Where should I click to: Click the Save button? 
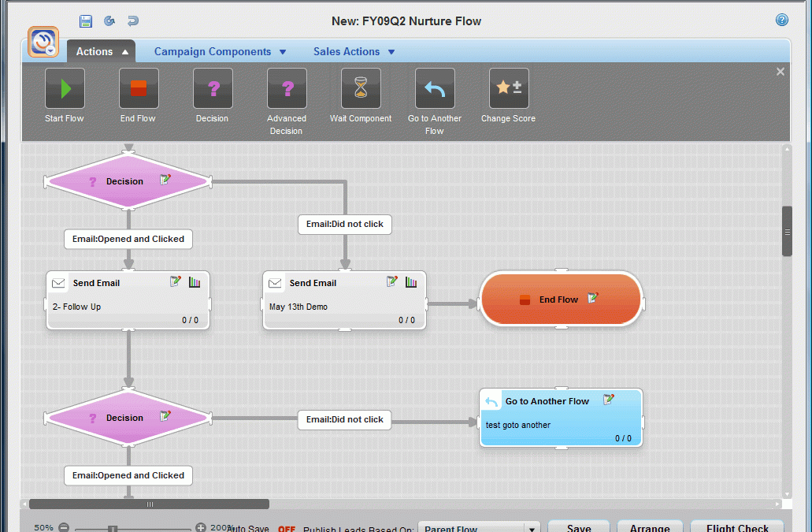(x=579, y=526)
